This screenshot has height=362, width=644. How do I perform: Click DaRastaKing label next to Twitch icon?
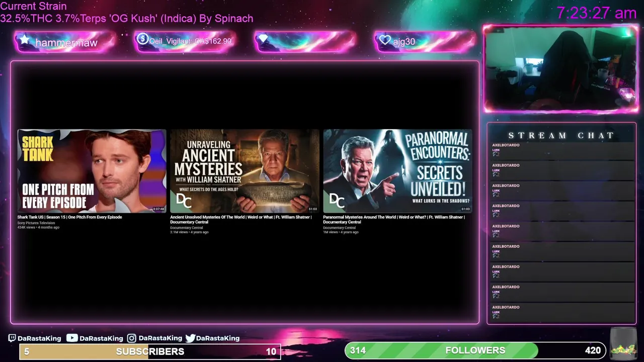click(x=39, y=338)
